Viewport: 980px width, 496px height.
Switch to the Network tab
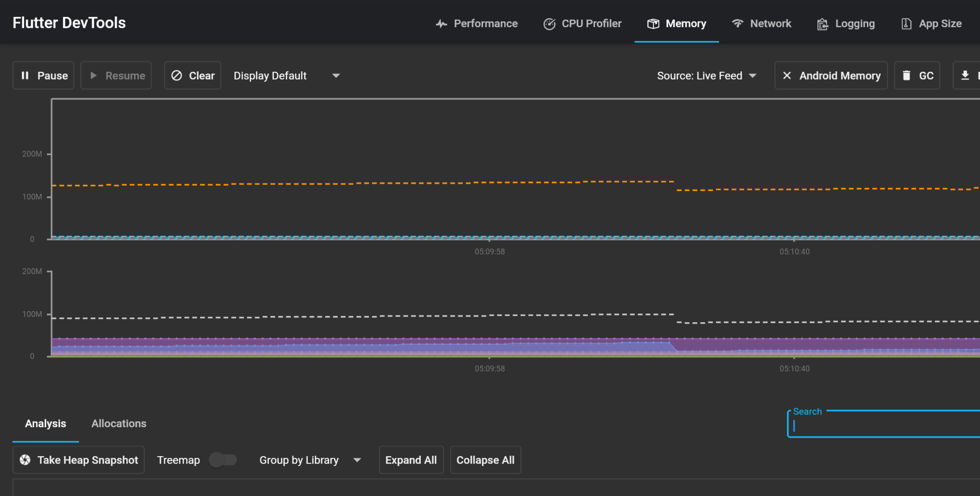(761, 23)
